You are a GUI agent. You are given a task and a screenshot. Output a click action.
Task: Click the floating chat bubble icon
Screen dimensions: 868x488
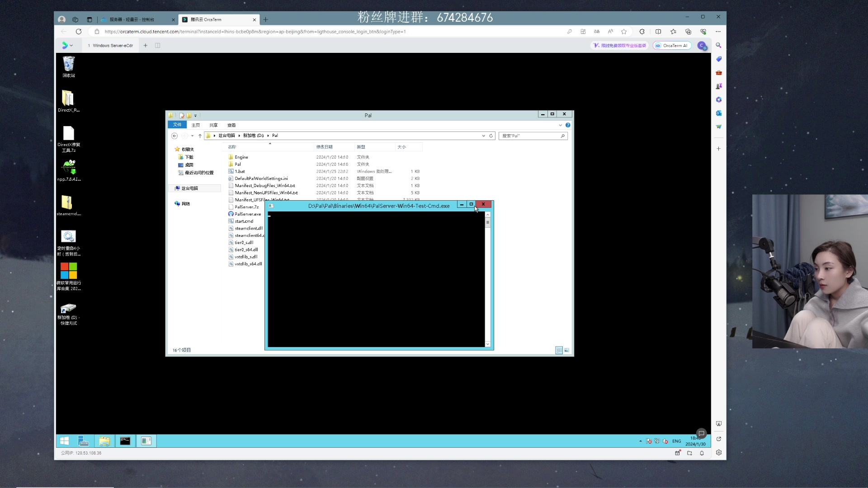pos(701,433)
